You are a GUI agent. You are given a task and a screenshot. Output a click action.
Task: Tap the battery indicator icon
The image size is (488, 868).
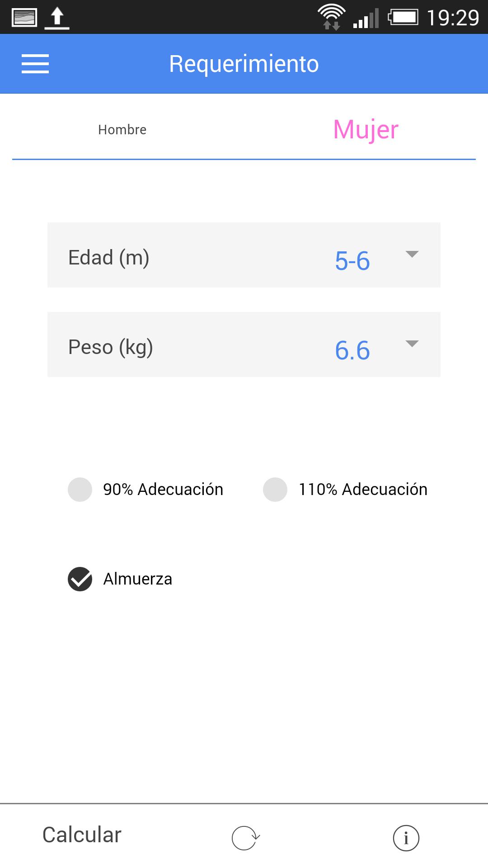(403, 18)
